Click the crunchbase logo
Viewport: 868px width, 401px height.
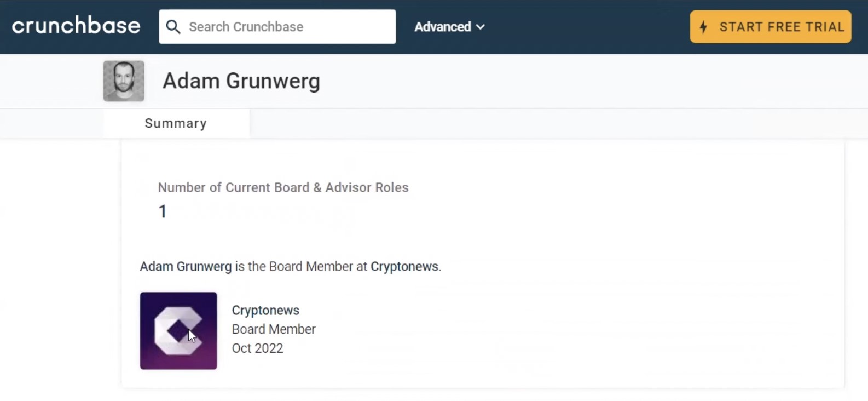[x=76, y=26]
